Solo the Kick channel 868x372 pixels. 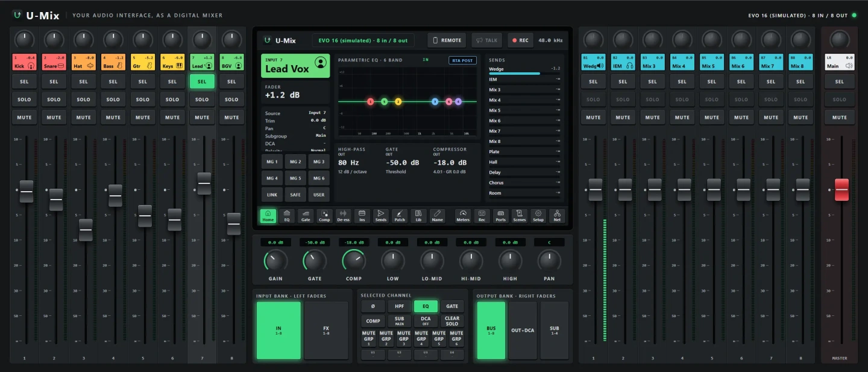[24, 99]
